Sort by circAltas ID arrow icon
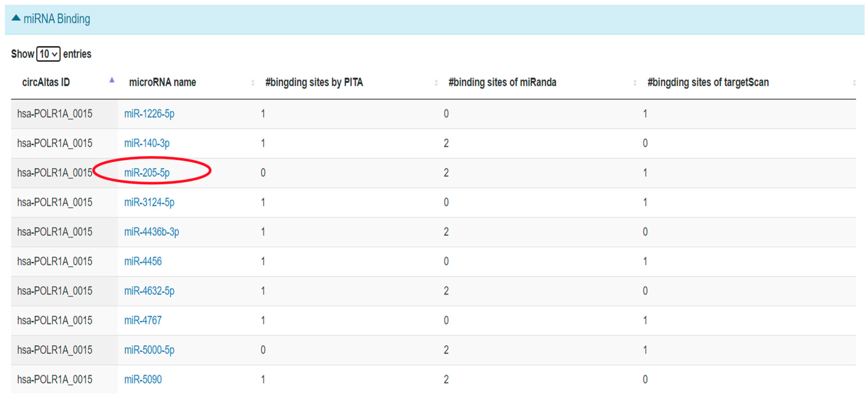868x399 pixels. point(112,80)
